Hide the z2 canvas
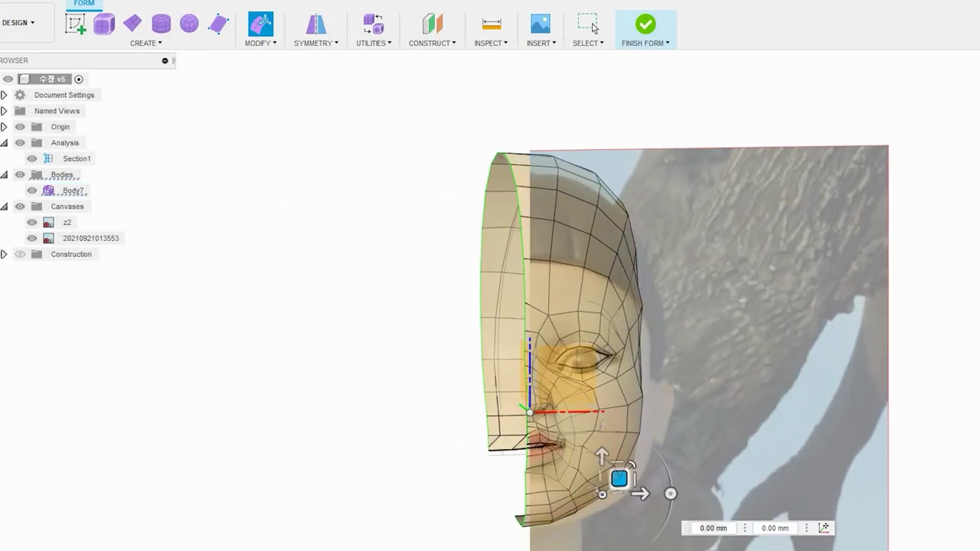This screenshot has width=980, height=551. (32, 222)
